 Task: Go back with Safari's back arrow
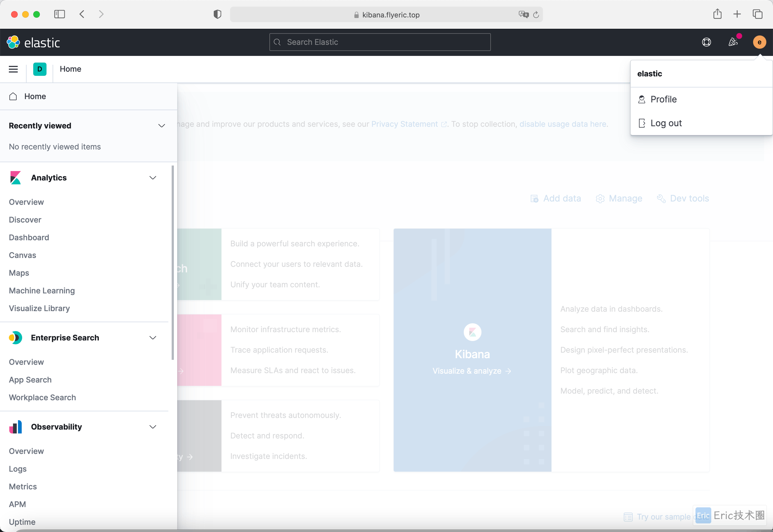tap(82, 14)
